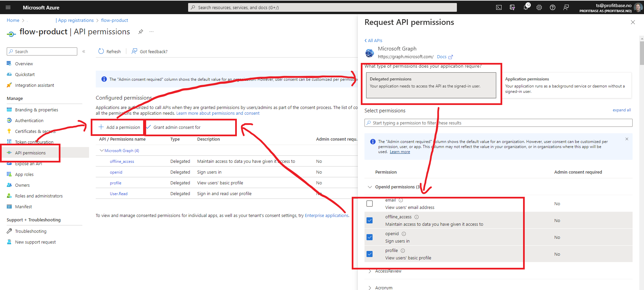
Task: Open the offline_access configured permission link
Action: point(122,161)
